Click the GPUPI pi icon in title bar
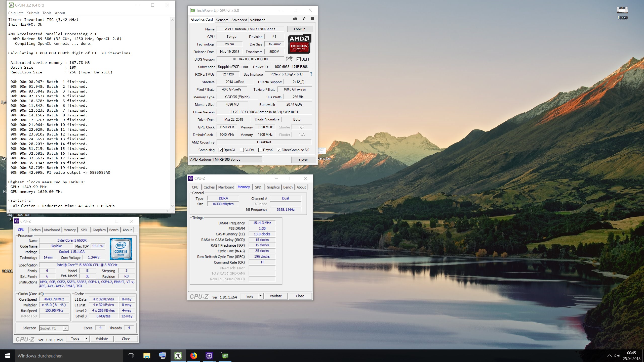This screenshot has height=362, width=644. 11,5
